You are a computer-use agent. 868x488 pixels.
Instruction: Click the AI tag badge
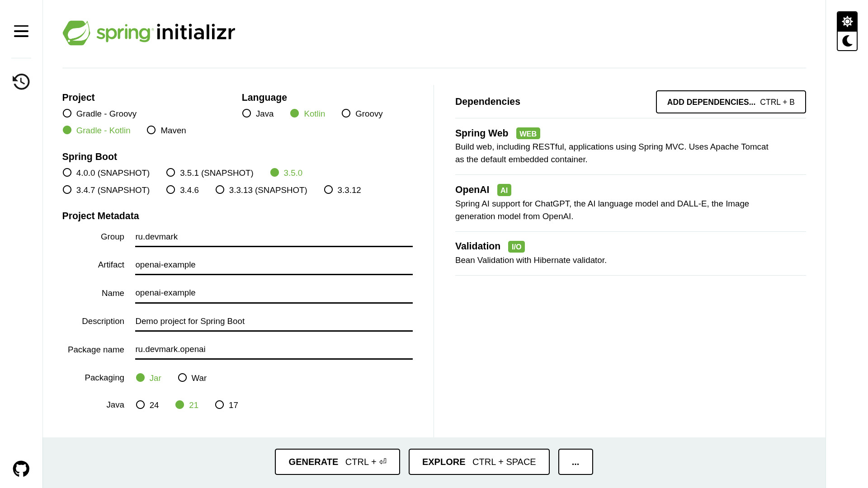(x=504, y=190)
